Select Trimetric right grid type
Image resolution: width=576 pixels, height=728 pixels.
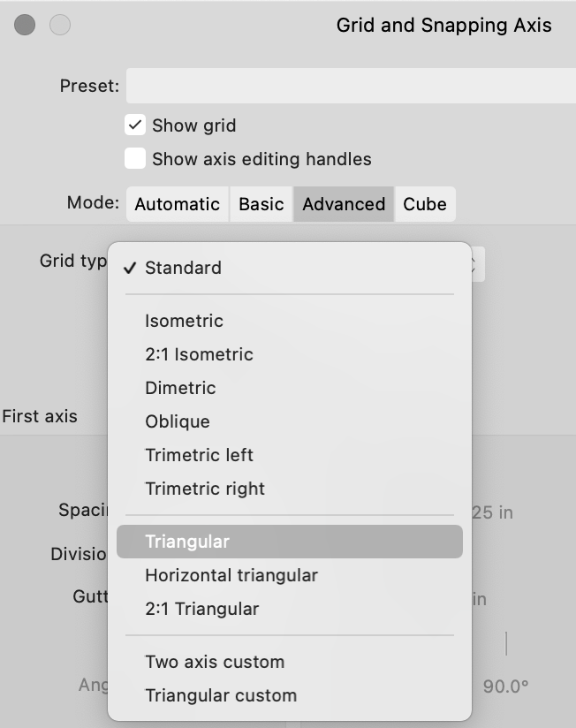click(x=204, y=489)
